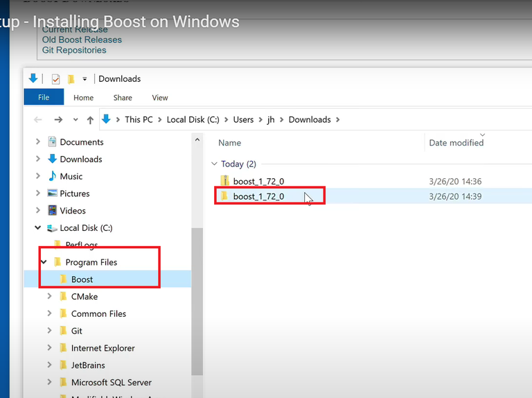Select the boost_1_72_0 folder dated 14:39
Screen dimensions: 532x398
coord(258,196)
